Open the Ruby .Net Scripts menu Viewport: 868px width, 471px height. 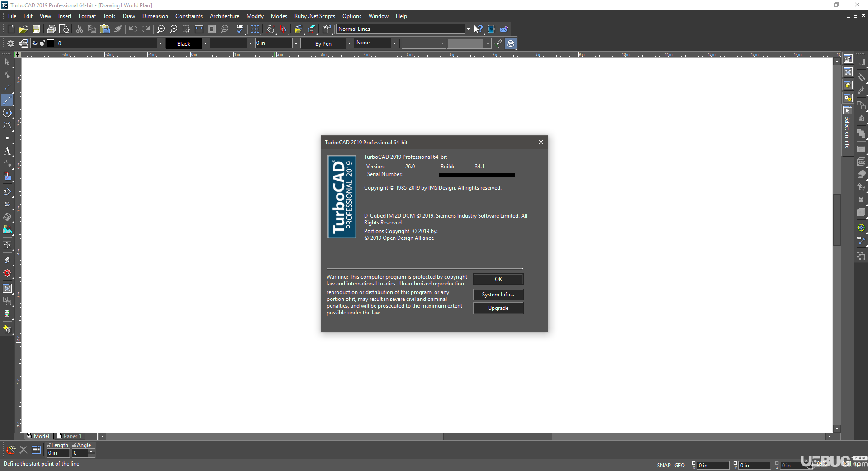(315, 16)
